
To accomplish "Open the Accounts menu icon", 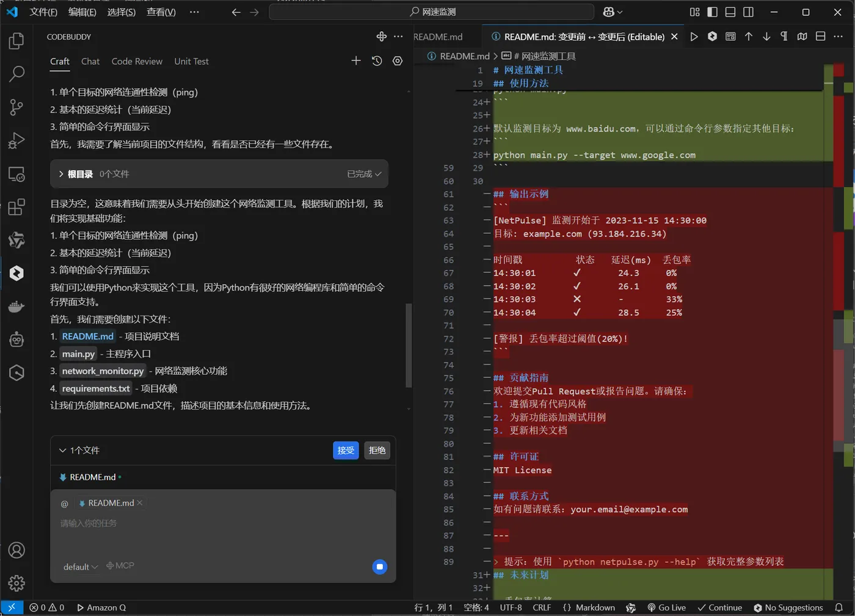I will (16, 550).
